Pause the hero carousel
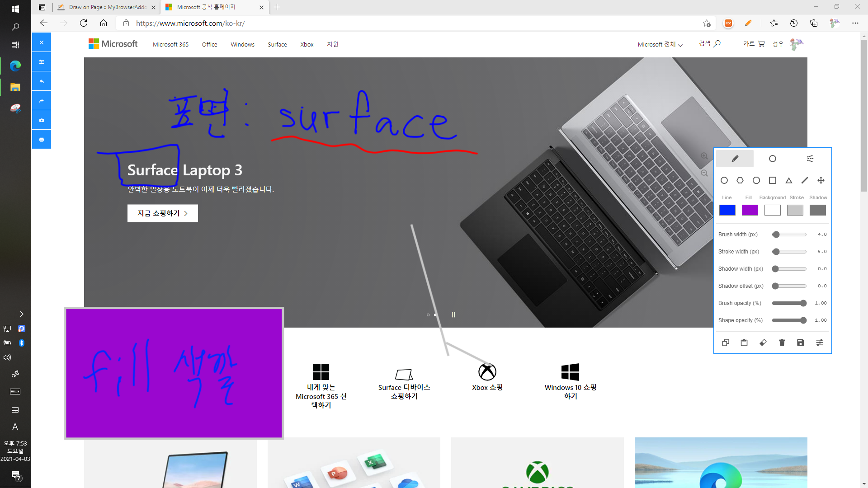868x488 pixels. [453, 315]
